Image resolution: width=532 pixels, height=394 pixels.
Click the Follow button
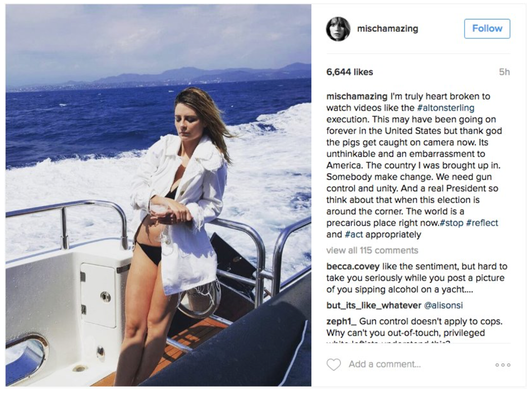click(487, 29)
